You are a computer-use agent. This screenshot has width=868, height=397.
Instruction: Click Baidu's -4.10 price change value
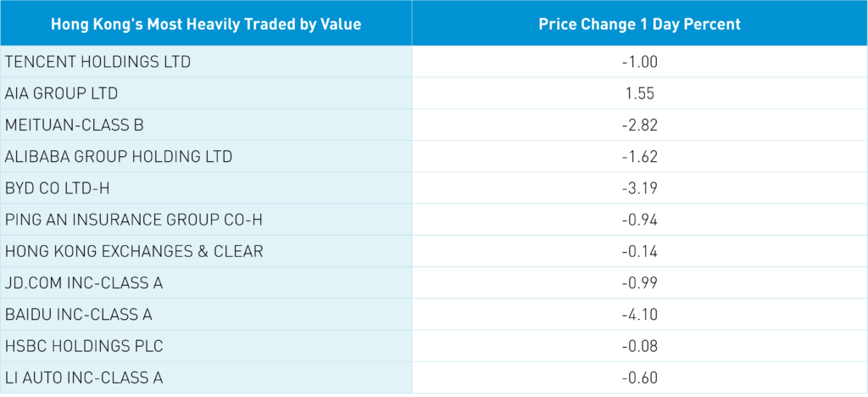coord(639,315)
